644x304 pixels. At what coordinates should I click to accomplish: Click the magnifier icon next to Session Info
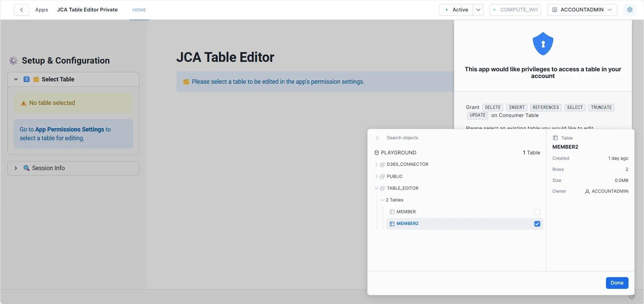[27, 168]
